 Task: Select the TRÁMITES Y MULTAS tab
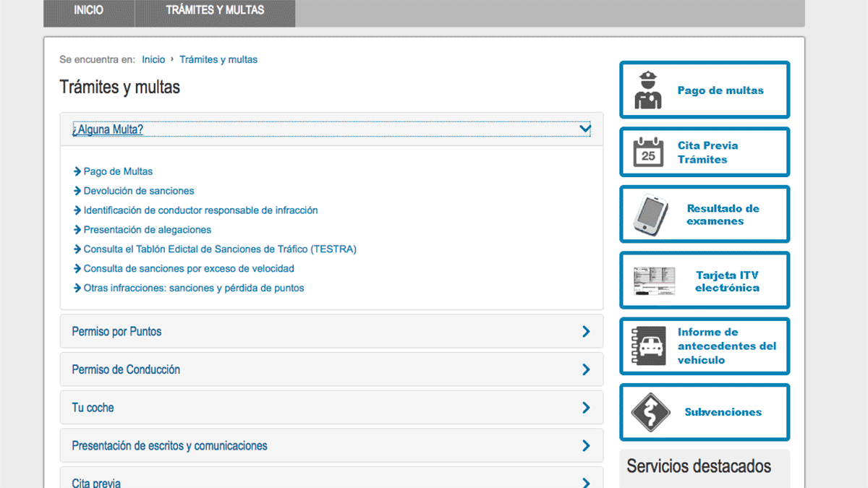click(x=215, y=11)
